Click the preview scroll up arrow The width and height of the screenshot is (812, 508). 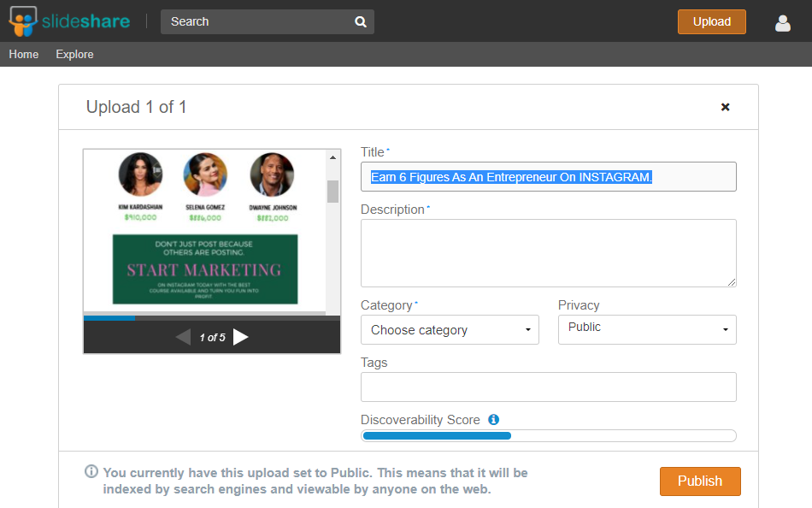(333, 157)
